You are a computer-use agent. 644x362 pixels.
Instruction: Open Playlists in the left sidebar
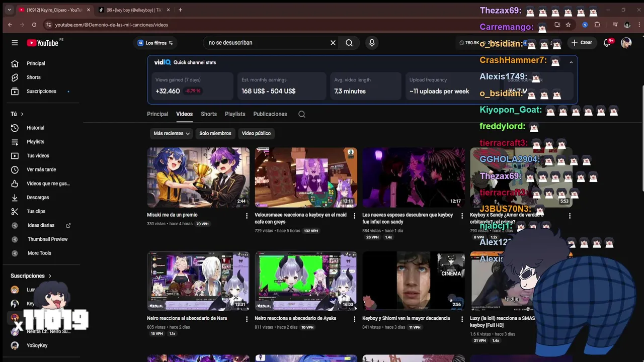[35, 142]
